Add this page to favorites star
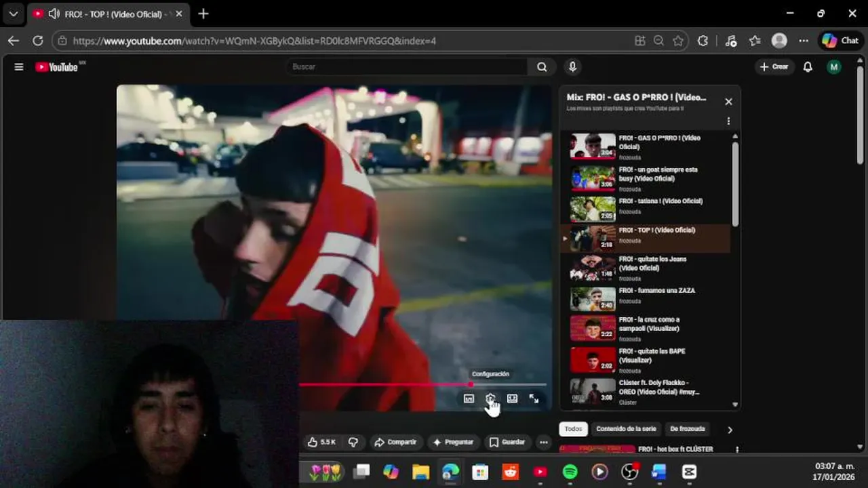The width and height of the screenshot is (868, 488). [677, 41]
